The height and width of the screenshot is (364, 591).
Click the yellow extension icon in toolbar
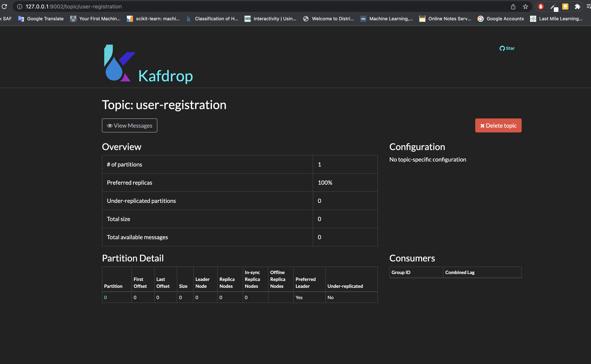tap(565, 7)
